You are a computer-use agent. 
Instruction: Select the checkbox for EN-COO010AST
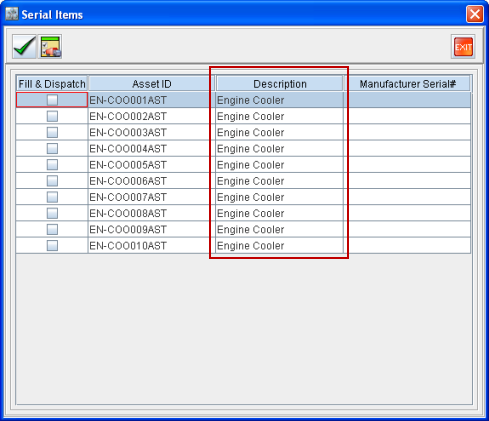pyautogui.click(x=52, y=246)
